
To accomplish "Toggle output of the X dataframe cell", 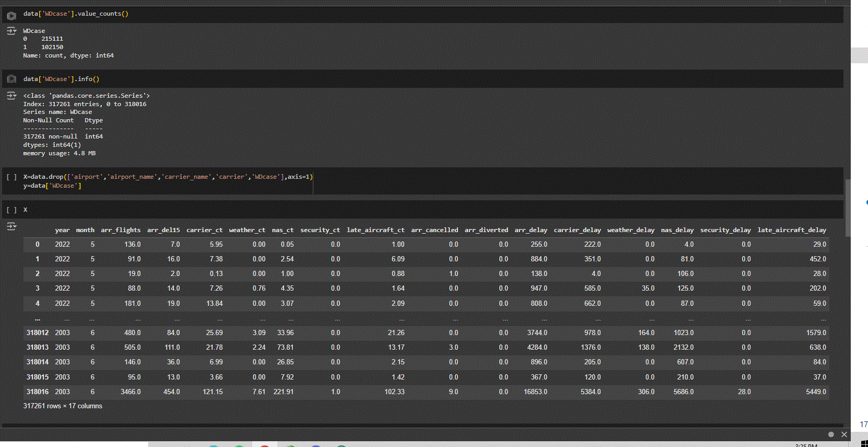I will (x=11, y=226).
